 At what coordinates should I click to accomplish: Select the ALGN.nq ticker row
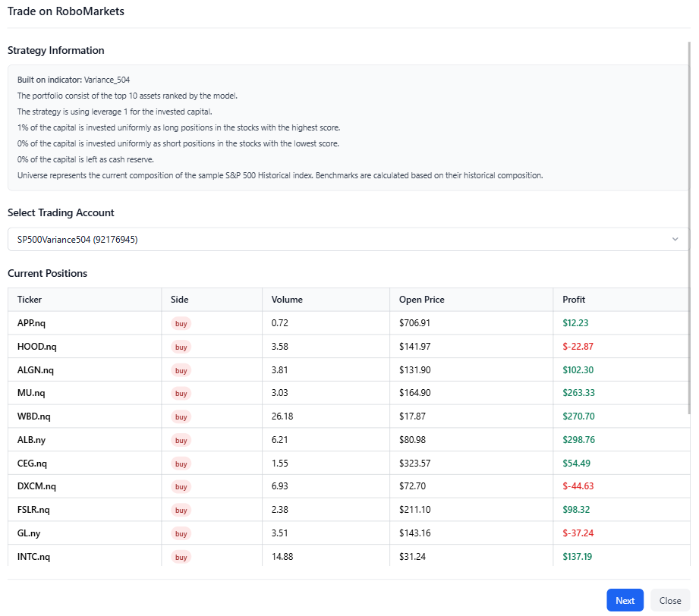[x=36, y=370]
